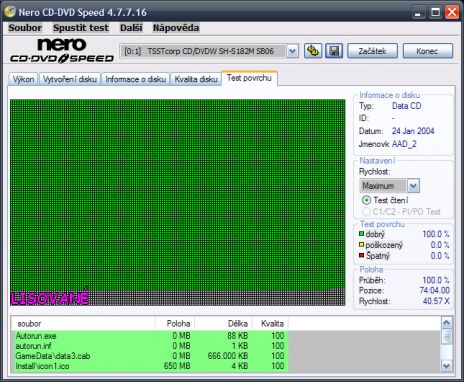Open the Soubor menu
Viewport: 464px width, 382px height.
(25, 28)
